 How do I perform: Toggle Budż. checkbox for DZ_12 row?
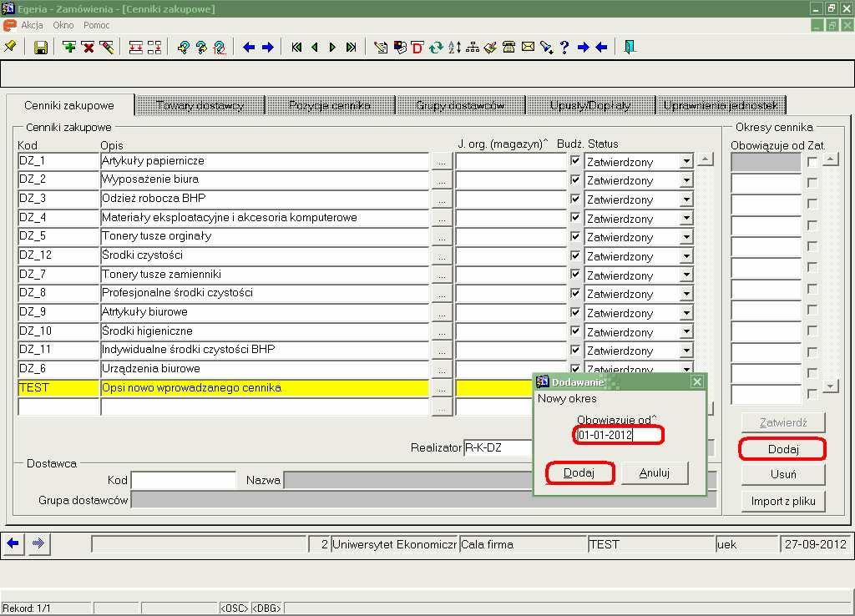point(574,255)
